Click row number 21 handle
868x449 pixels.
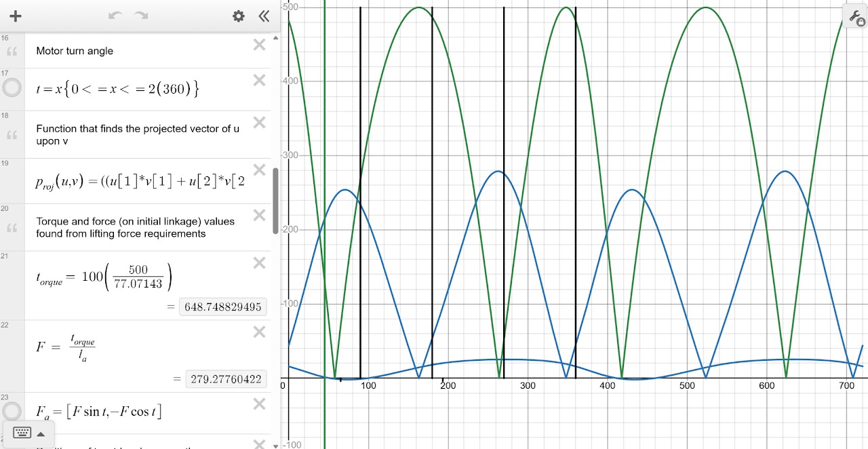tap(5, 256)
